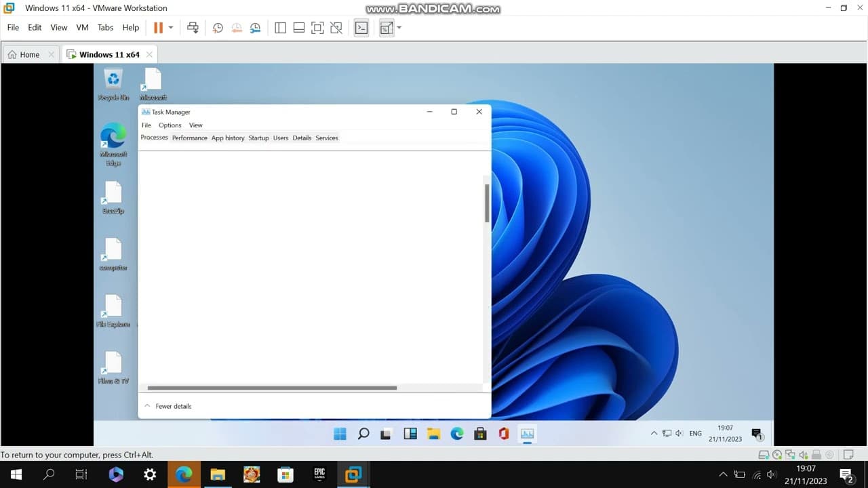Image resolution: width=868 pixels, height=488 pixels.
Task: Open the VMware snapshot manager
Action: pyautogui.click(x=255, y=28)
